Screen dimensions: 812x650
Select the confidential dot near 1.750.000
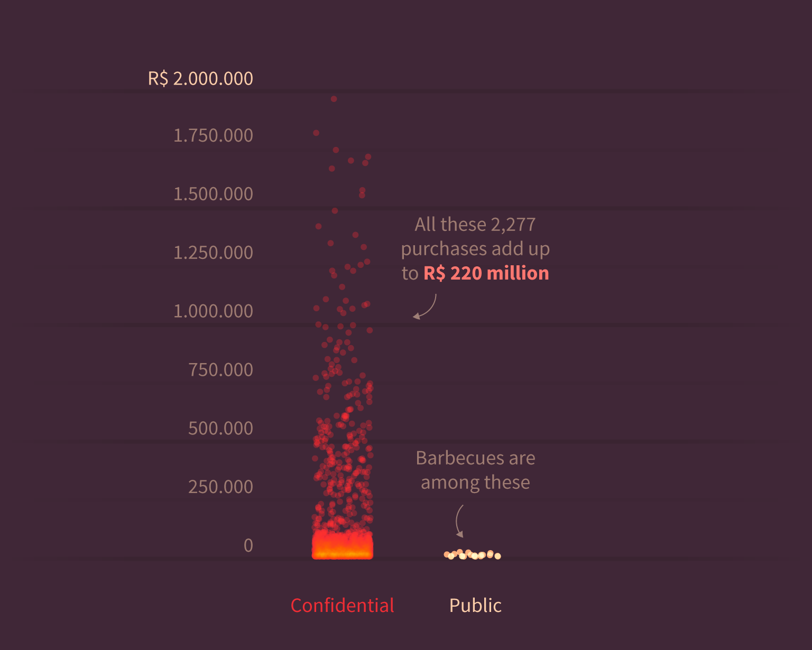pyautogui.click(x=316, y=133)
